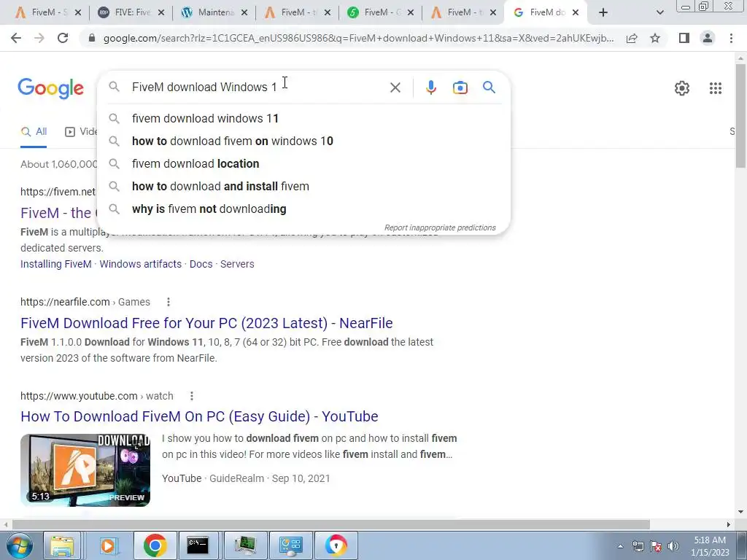Open the media player taskbar icon
747x560 pixels.
pyautogui.click(x=108, y=545)
